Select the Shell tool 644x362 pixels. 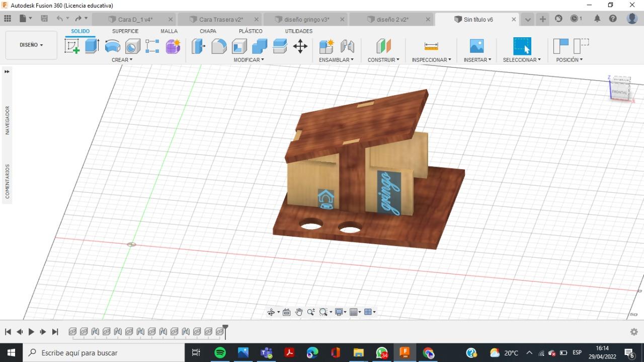tap(239, 46)
